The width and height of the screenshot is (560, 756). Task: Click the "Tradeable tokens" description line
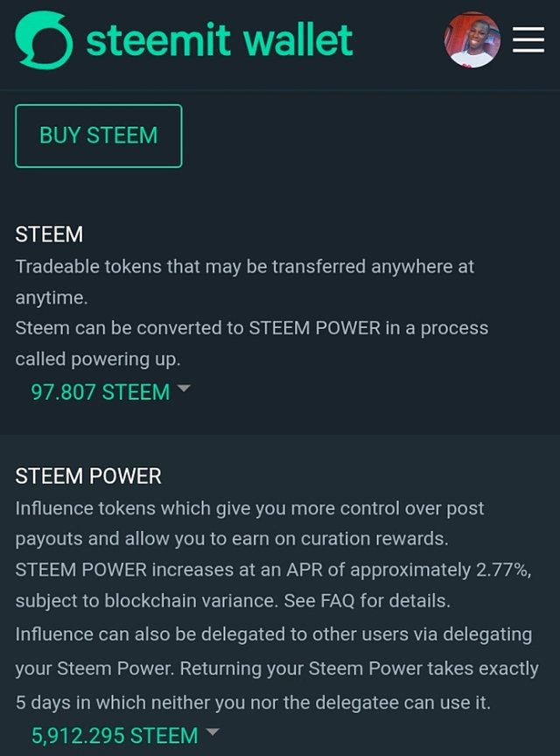click(x=245, y=267)
